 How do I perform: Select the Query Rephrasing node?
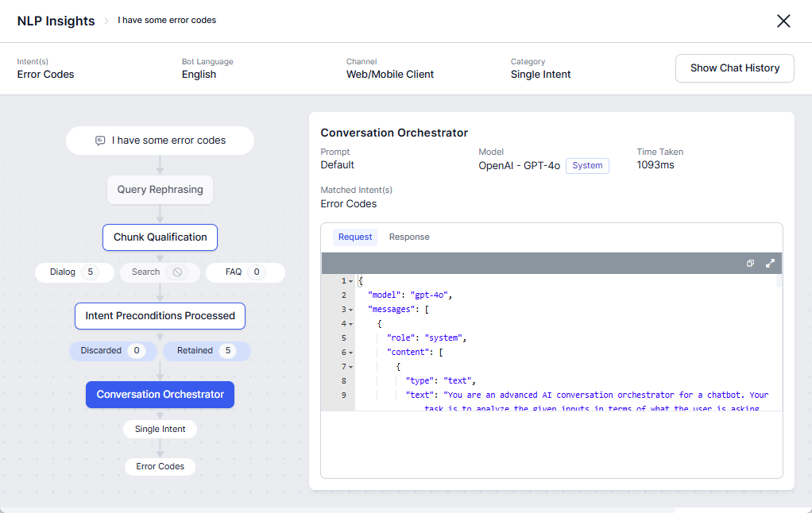(x=160, y=190)
